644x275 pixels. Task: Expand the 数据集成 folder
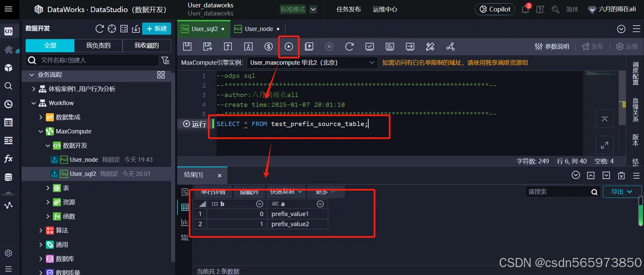(x=40, y=117)
